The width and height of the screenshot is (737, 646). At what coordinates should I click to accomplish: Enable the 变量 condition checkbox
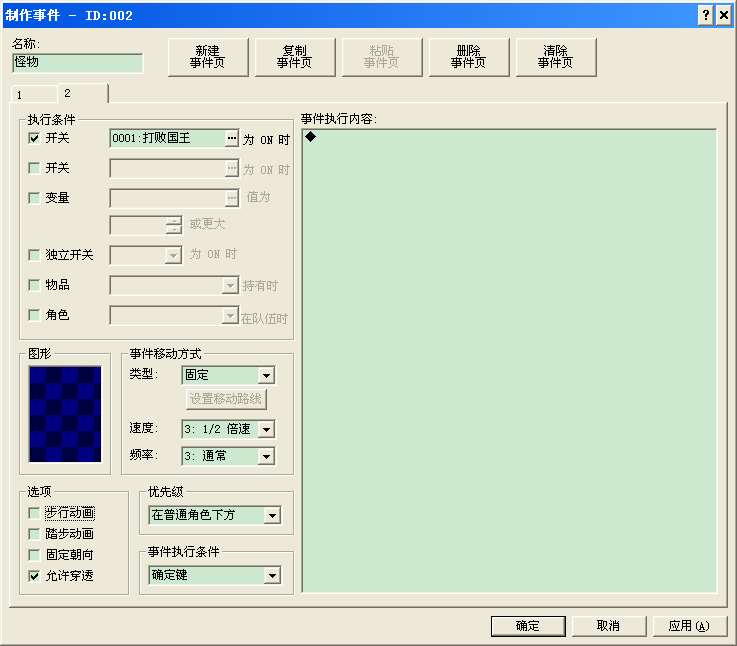[34, 198]
